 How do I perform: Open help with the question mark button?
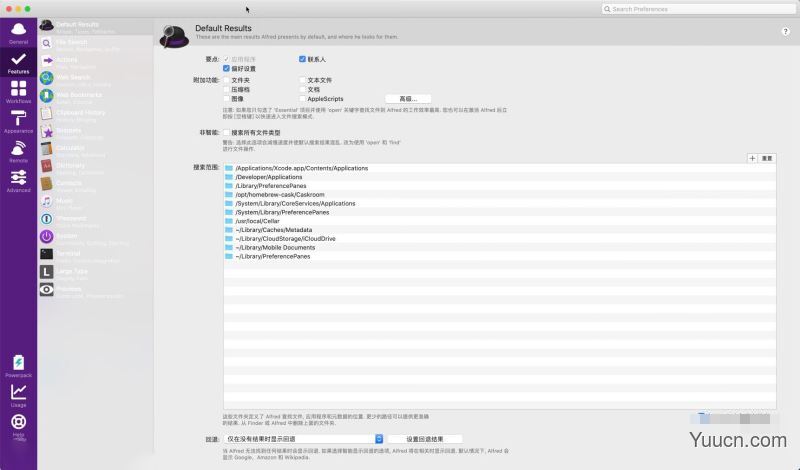785,31
